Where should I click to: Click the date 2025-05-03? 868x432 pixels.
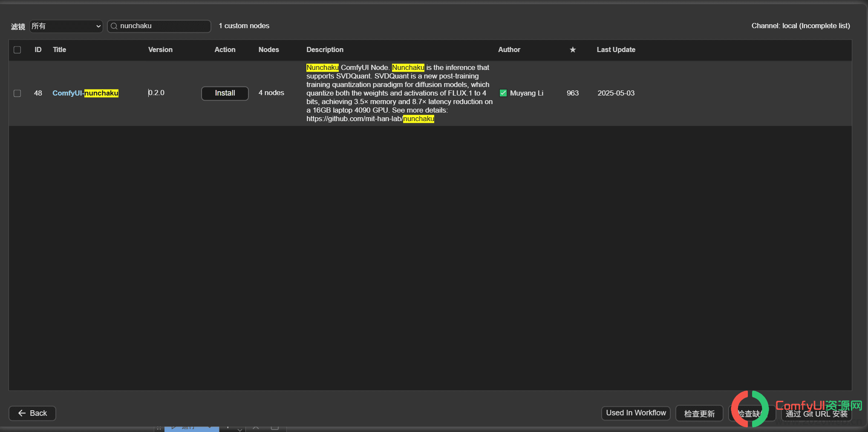click(616, 93)
